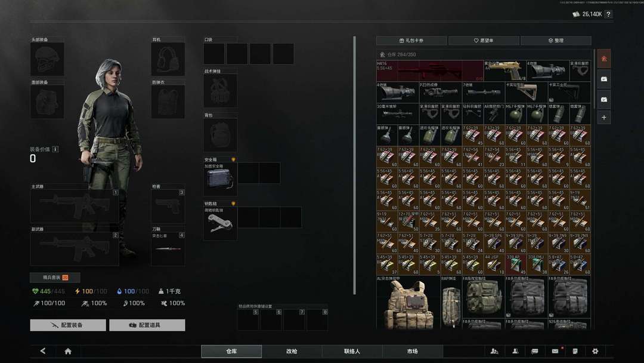The width and height of the screenshot is (644, 363).
Task: Open the 联络人 contacts tab
Action: coord(352,351)
